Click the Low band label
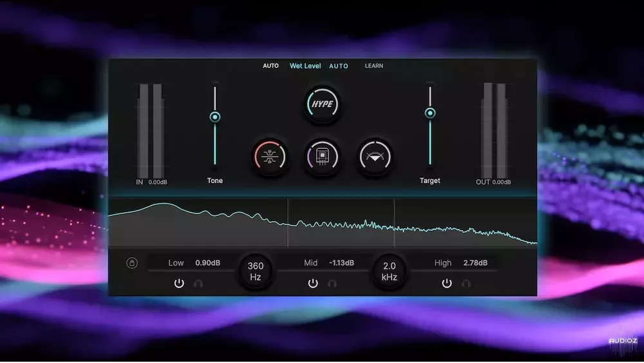Image resolution: width=644 pixels, height=363 pixels. 176,262
